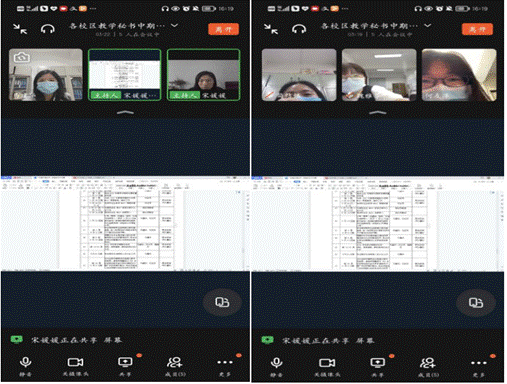Tap the green screen-sharing indicator icon in right screenshot

pyautogui.click(x=267, y=340)
